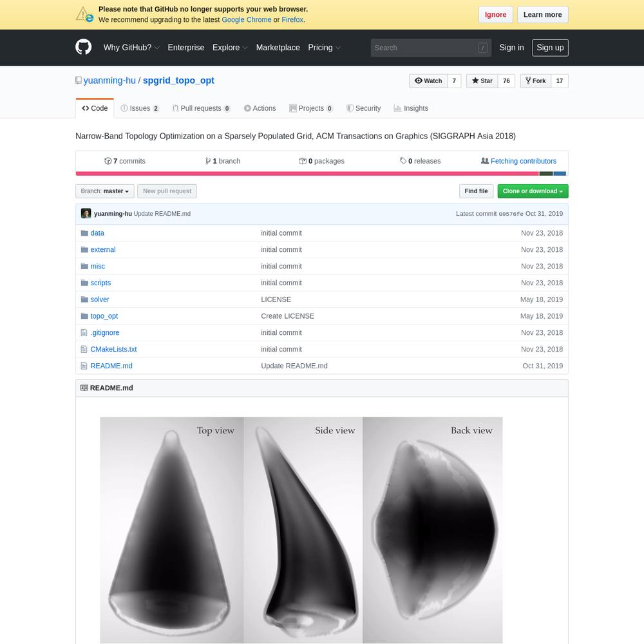Viewport: 644px width, 644px height.
Task: Open the yuanming-hu owner link
Action: pyautogui.click(x=109, y=80)
